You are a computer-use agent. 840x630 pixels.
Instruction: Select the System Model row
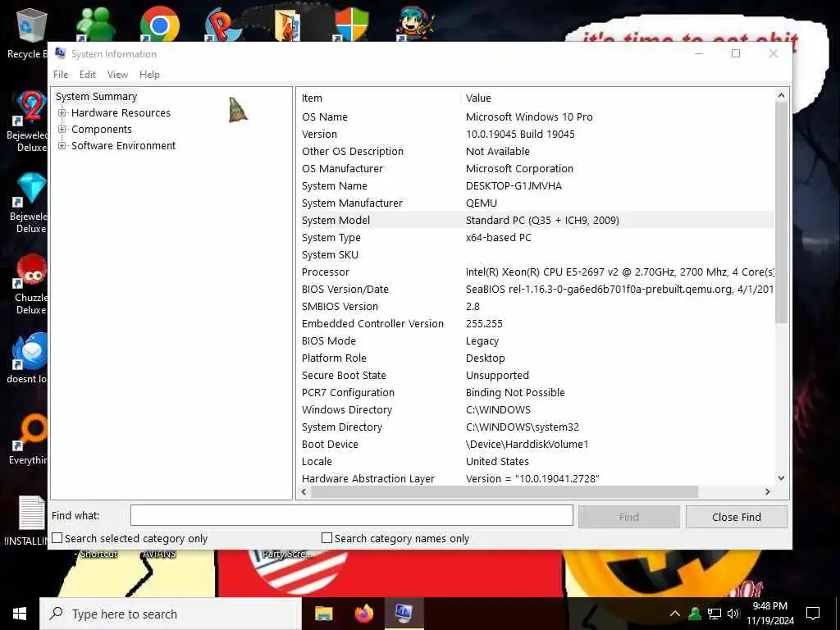[x=536, y=220]
